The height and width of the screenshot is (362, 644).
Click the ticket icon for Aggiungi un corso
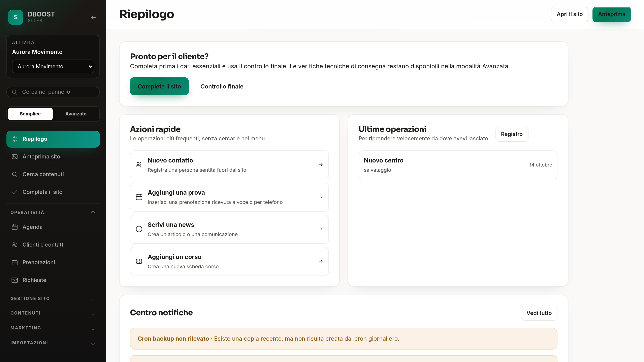click(139, 261)
